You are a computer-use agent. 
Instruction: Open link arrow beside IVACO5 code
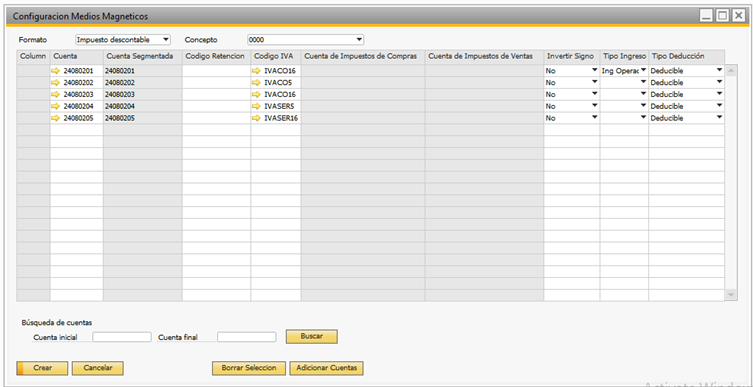[256, 83]
